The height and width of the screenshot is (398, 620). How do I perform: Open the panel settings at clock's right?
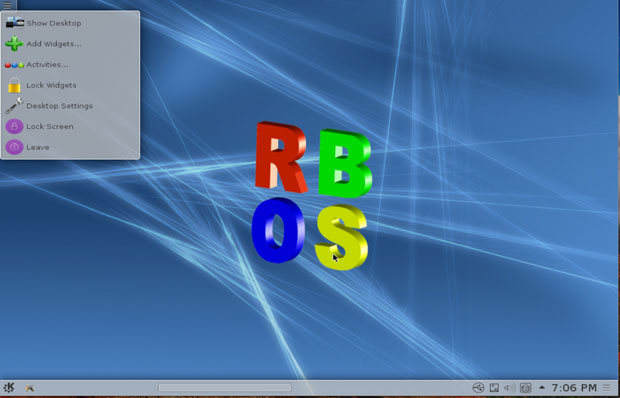607,387
